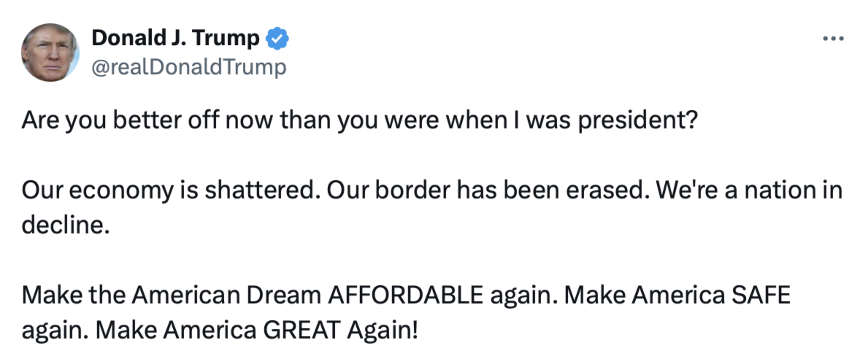Open the three-dot more options menu
The height and width of the screenshot is (356, 868).
pos(833,39)
